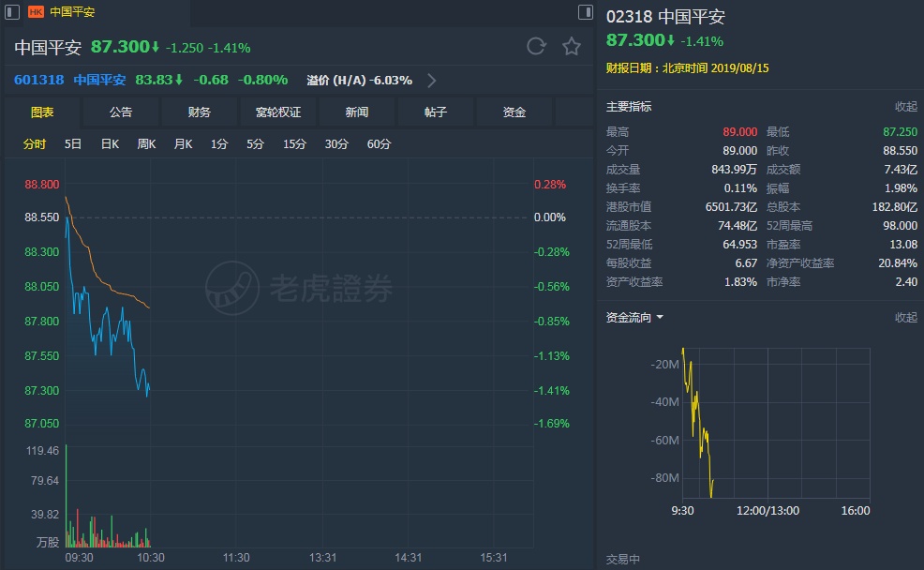Viewport: 924px width, 570px height.
Task: Switch chart to 5日 view
Action: pyautogui.click(x=73, y=144)
